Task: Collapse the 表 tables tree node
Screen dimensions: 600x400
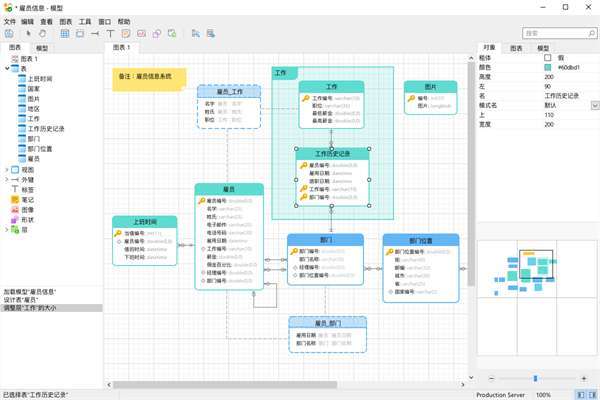Action: coord(7,69)
